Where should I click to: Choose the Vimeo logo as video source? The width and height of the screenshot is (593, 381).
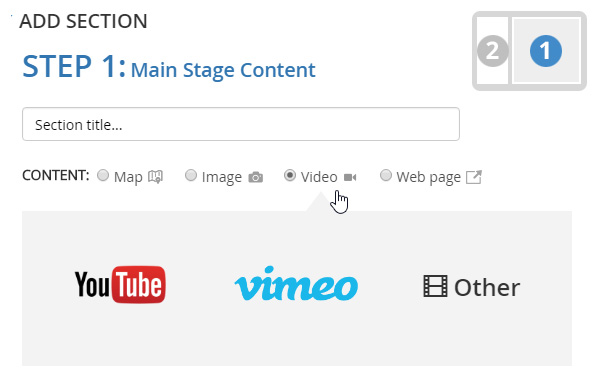pos(296,284)
